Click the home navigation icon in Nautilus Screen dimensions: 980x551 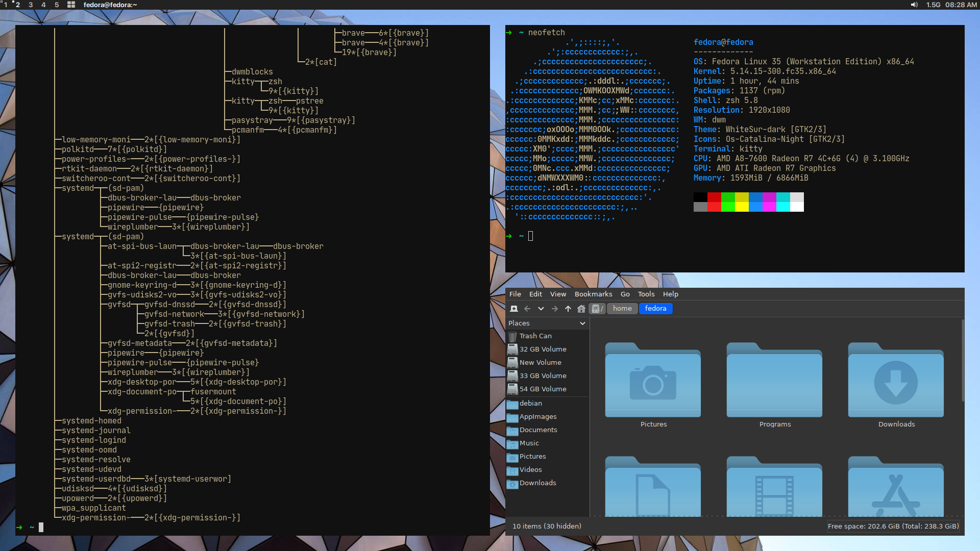click(x=580, y=309)
